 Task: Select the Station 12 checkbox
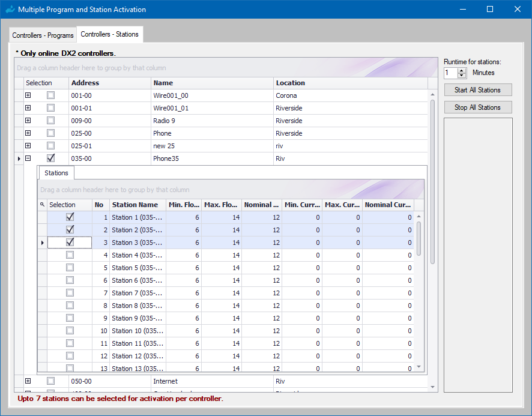70,355
